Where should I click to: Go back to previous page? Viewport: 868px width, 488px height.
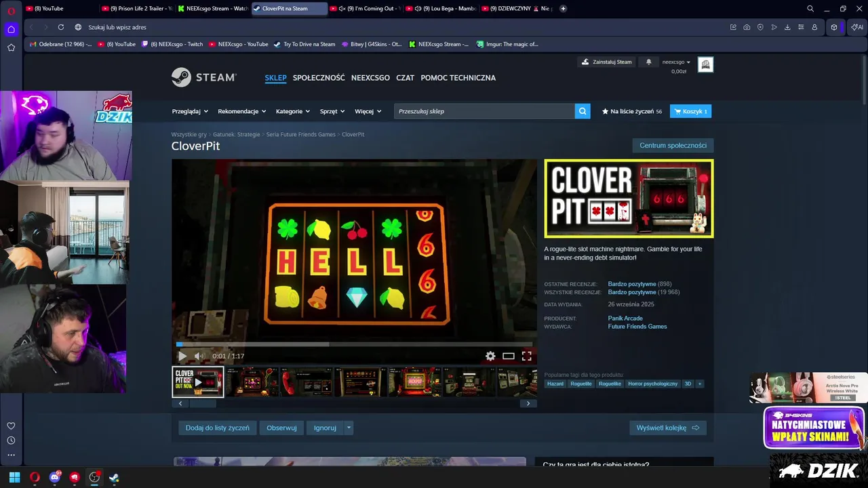pyautogui.click(x=31, y=27)
